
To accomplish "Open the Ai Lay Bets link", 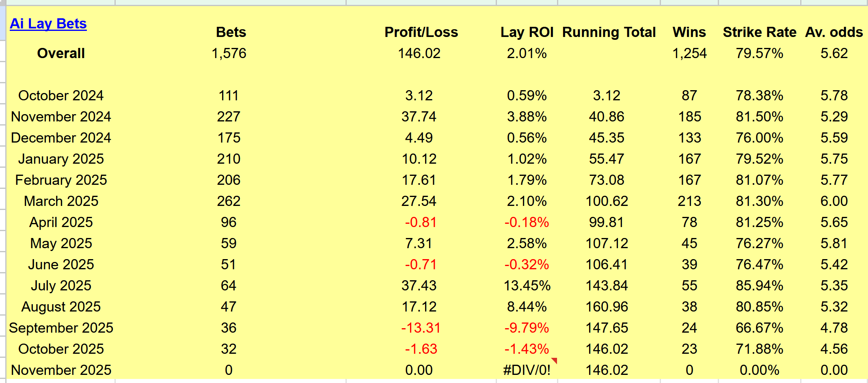I will point(48,24).
